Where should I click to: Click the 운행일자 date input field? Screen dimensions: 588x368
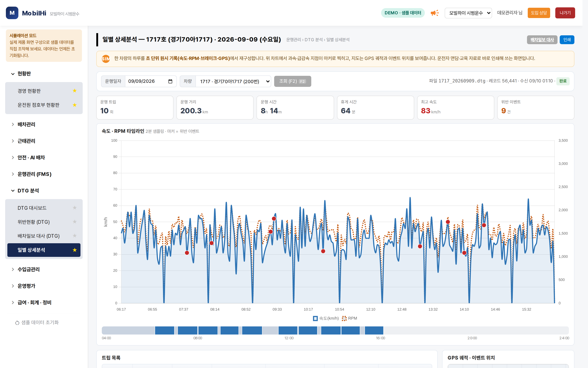[151, 81]
